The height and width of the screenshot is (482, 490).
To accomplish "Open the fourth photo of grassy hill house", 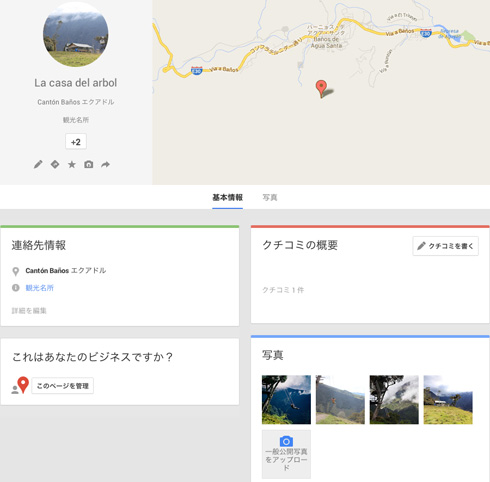I will 448,400.
